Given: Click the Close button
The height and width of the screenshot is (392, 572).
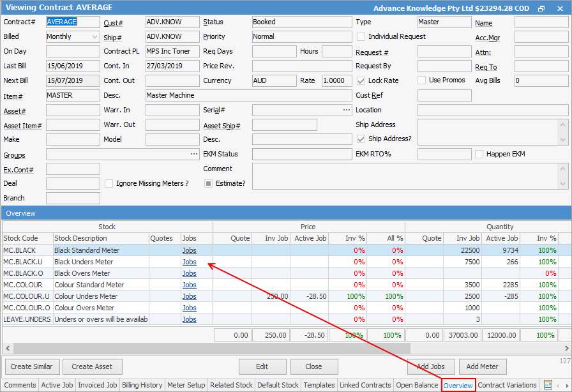Looking at the screenshot, I should click(313, 366).
